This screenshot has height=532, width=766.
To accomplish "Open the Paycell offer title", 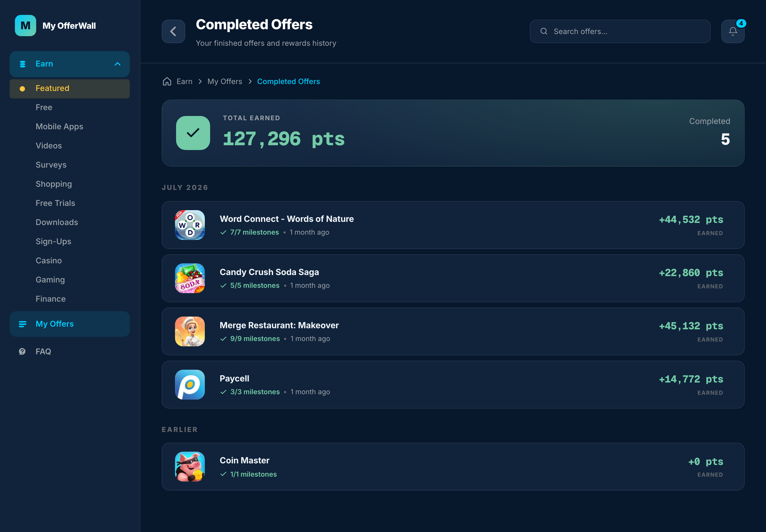I will pos(234,379).
